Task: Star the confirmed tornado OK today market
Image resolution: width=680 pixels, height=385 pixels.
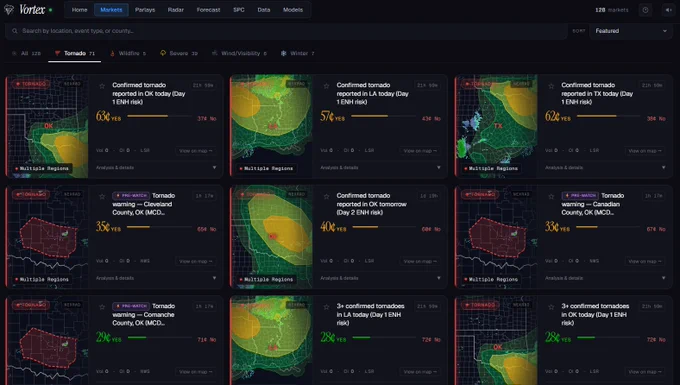Action: coord(102,86)
